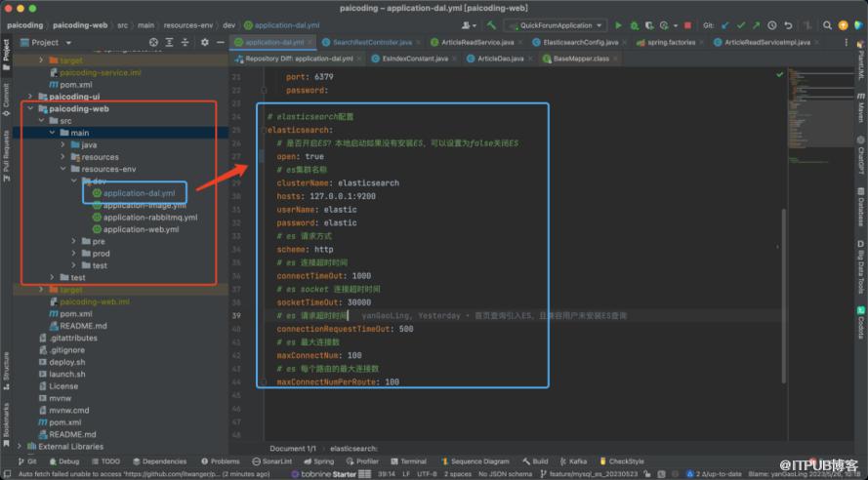Open Project panel gear settings
868x480 pixels.
coord(202,43)
